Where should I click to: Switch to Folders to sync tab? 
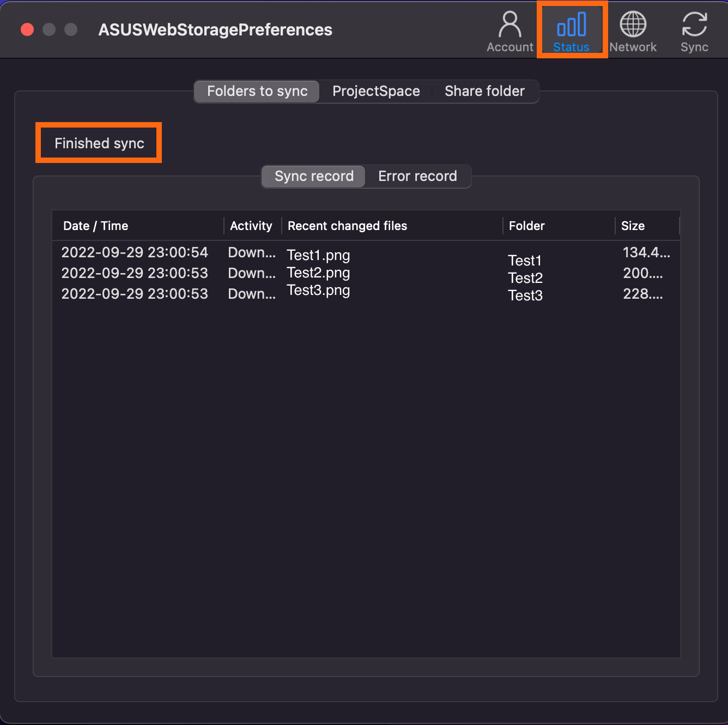coord(257,91)
